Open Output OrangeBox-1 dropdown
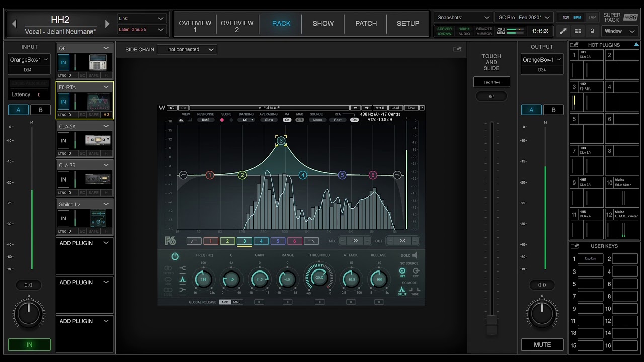The image size is (644, 362). pos(542,60)
